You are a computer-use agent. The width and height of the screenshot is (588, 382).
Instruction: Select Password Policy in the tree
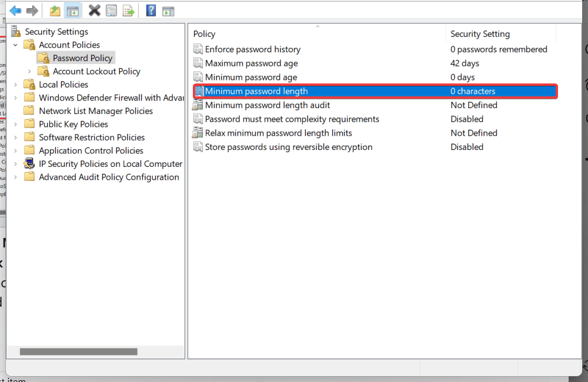point(82,58)
